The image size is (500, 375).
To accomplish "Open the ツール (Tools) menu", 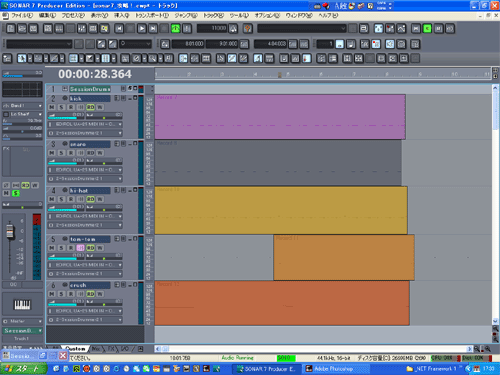I will point(239,15).
